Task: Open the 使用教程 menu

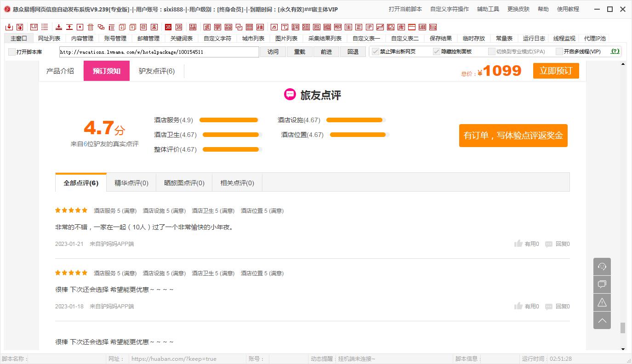Action: [568, 9]
